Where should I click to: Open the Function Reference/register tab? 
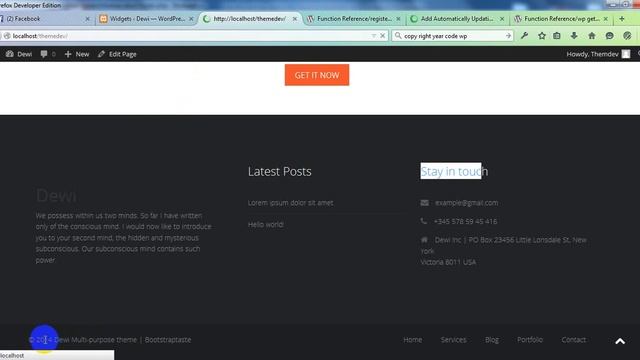[x=354, y=19]
